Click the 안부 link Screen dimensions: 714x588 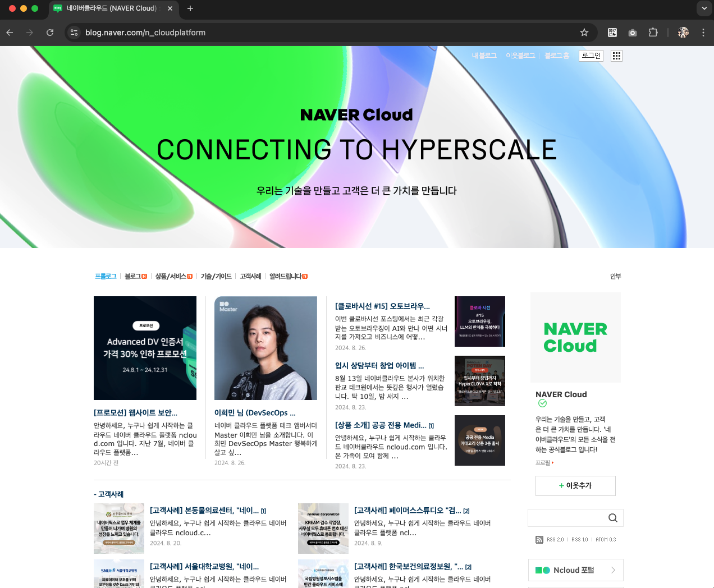pos(616,276)
